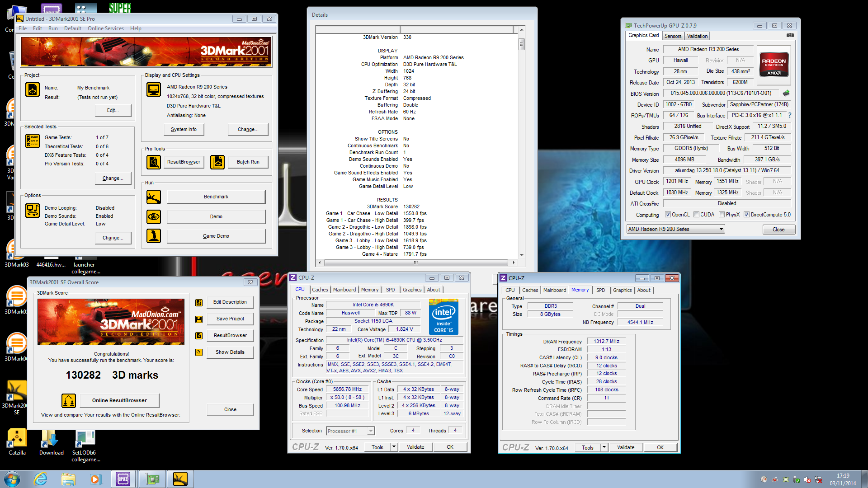Click the Game Demo icon
The image size is (868, 488).
[154, 236]
